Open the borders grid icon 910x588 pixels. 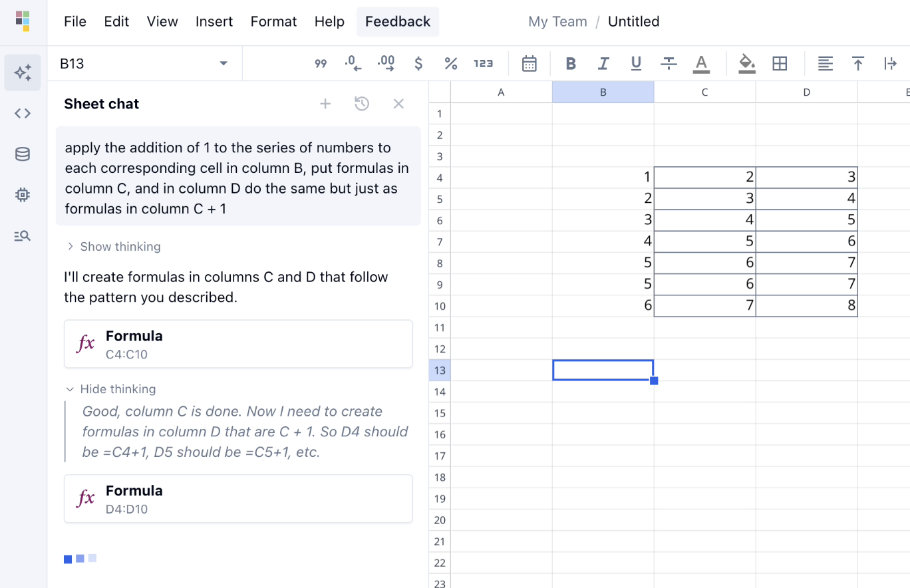(x=780, y=64)
